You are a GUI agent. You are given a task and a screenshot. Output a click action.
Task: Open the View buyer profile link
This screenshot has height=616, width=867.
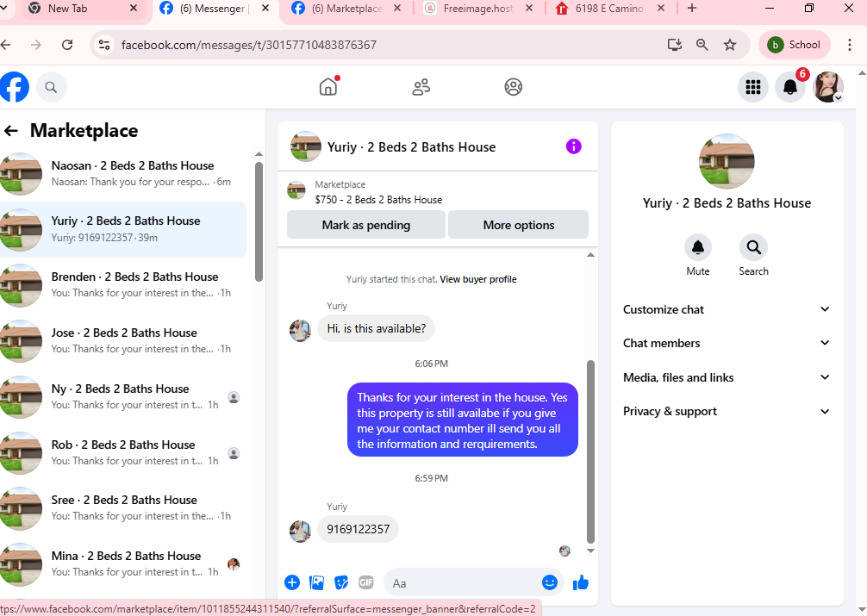click(477, 279)
